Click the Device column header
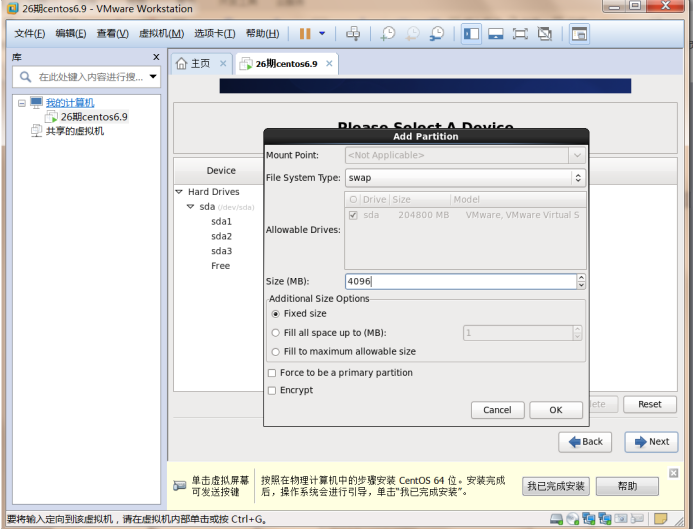 point(221,171)
